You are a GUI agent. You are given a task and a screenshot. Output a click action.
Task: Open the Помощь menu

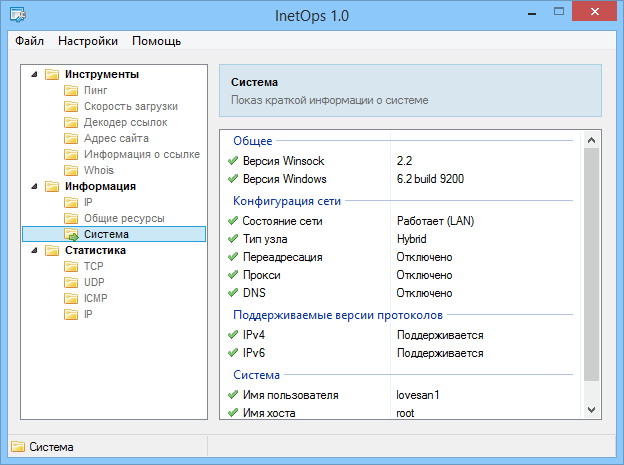click(156, 41)
